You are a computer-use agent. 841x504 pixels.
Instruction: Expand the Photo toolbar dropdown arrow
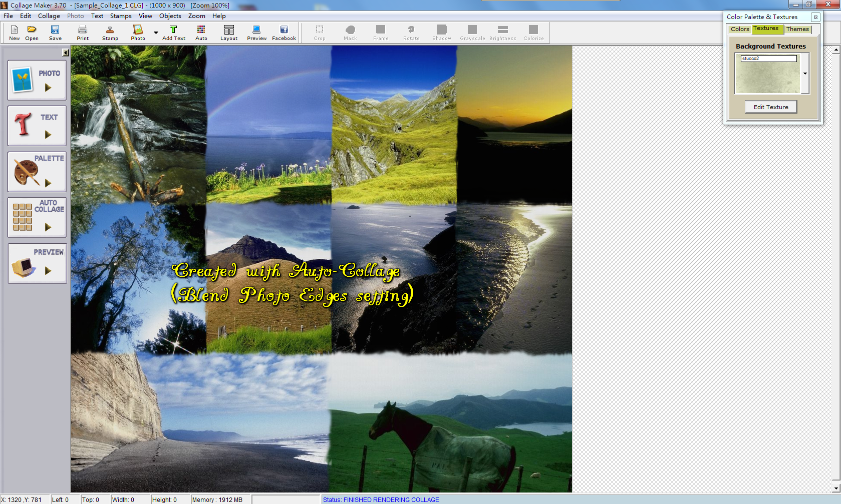pyautogui.click(x=156, y=33)
